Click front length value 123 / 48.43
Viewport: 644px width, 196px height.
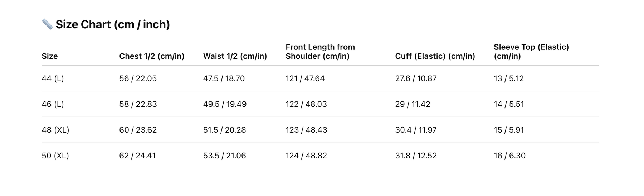point(306,130)
